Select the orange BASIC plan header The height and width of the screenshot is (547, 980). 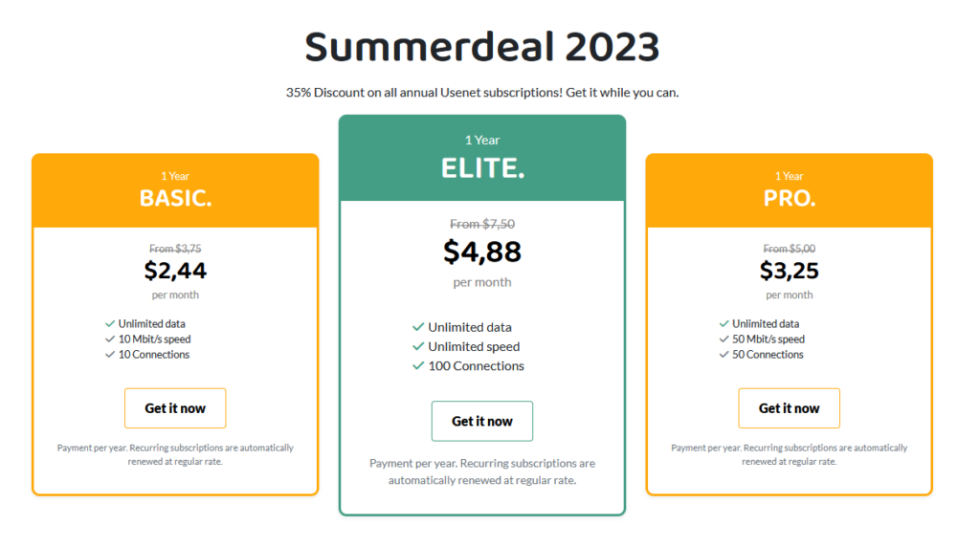pos(175,190)
